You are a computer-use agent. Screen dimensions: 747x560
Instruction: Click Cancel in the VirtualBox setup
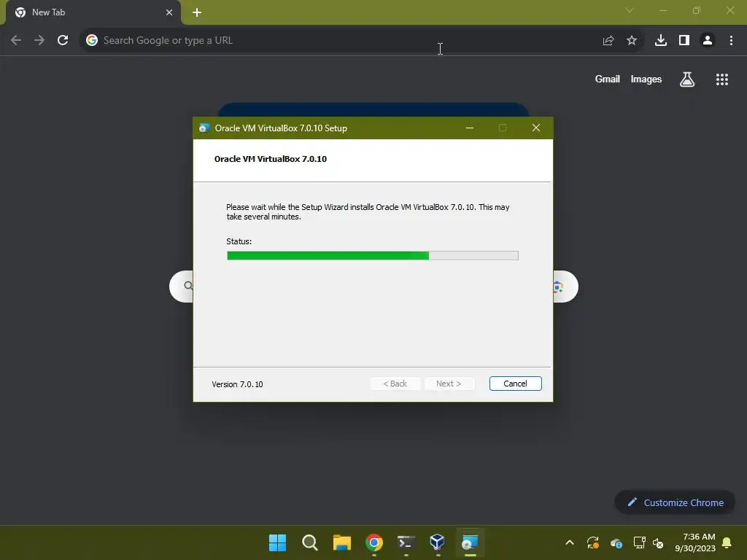tap(515, 384)
